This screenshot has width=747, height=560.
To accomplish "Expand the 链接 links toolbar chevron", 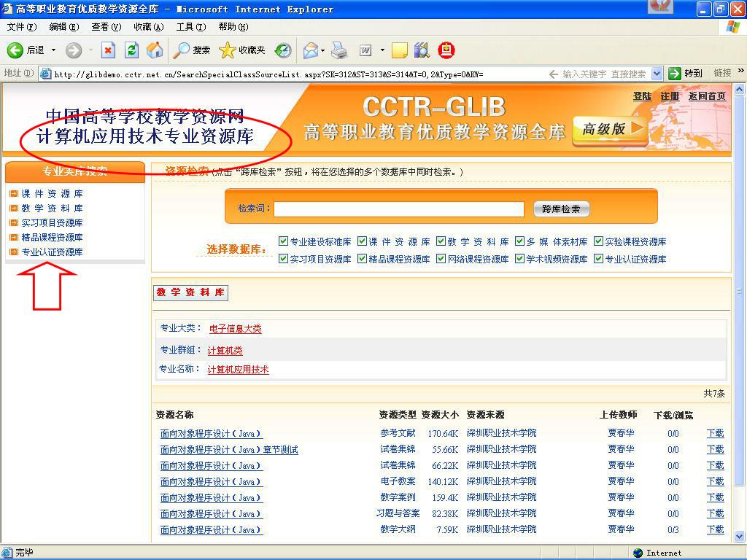I will coord(741,71).
